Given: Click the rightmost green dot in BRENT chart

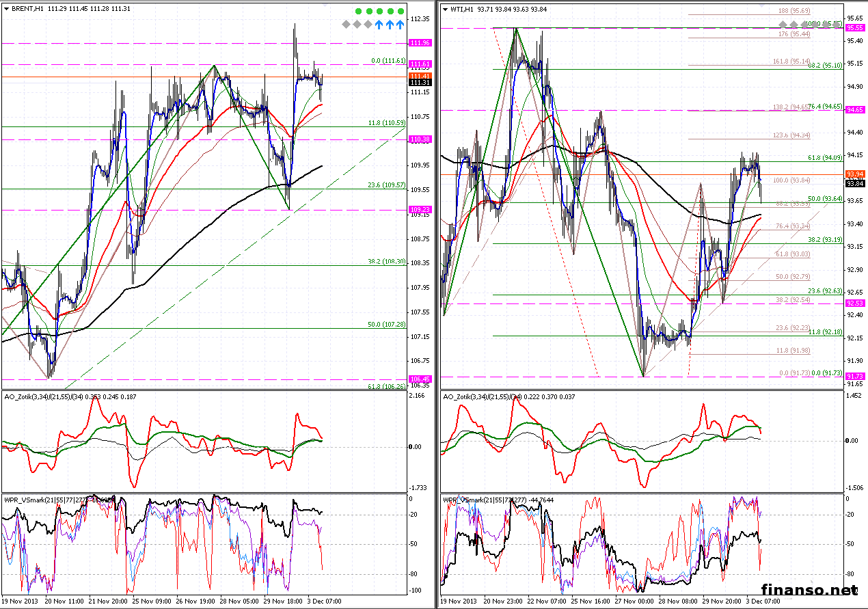Looking at the screenshot, I should (401, 12).
